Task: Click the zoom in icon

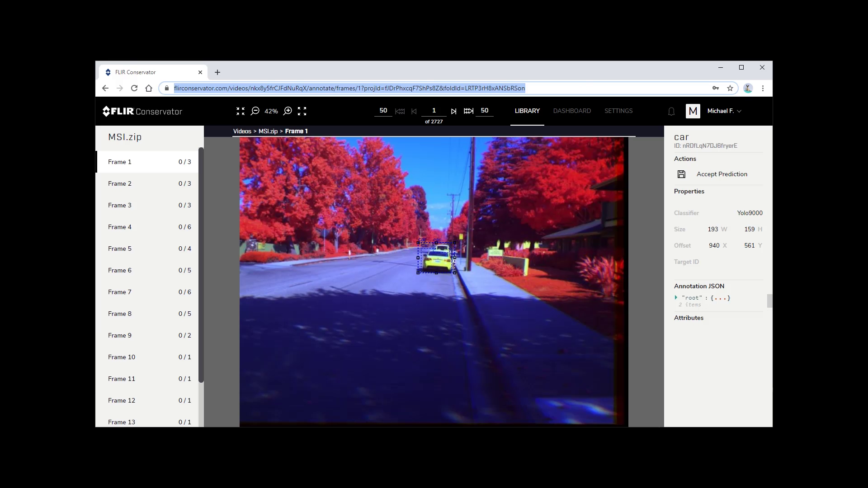Action: (288, 111)
